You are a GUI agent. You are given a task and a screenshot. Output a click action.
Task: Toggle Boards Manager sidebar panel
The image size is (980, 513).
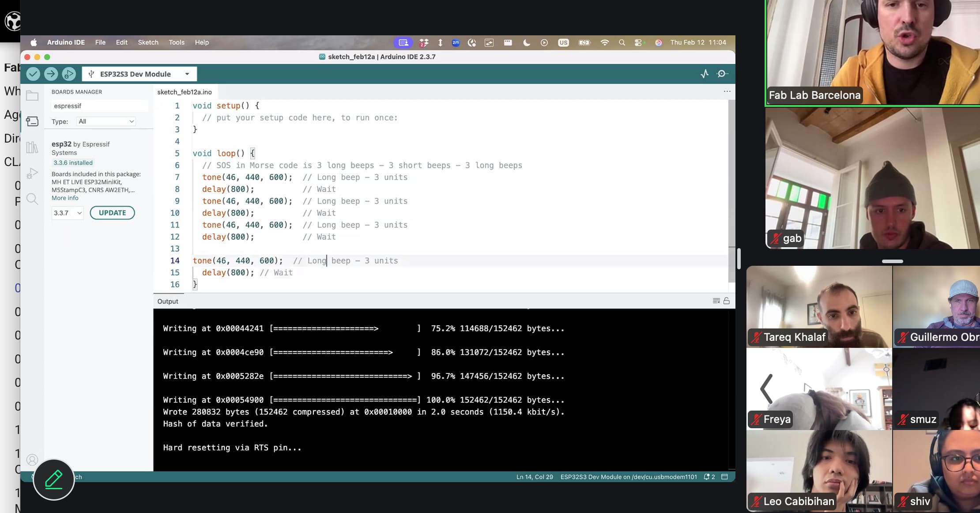tap(32, 121)
